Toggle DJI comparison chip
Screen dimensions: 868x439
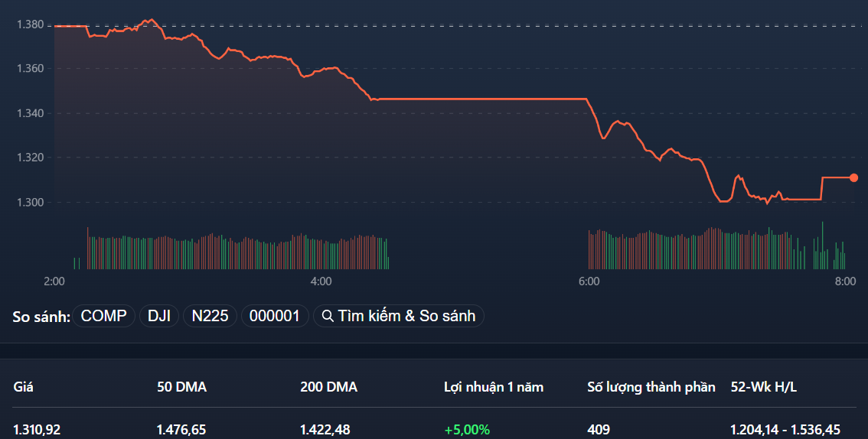(x=159, y=316)
